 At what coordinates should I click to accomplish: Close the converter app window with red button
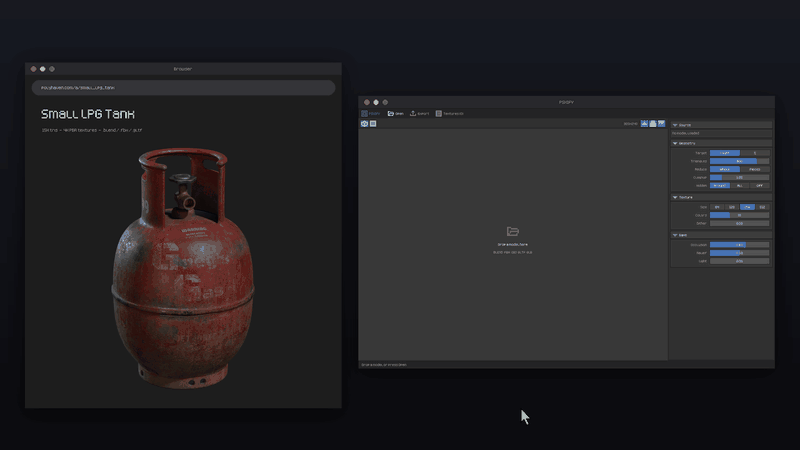click(367, 103)
